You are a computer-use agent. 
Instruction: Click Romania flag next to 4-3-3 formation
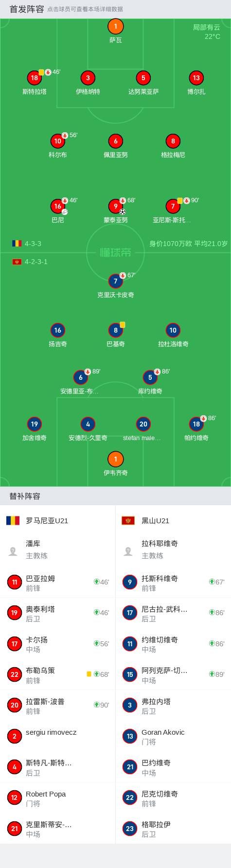coord(17,244)
